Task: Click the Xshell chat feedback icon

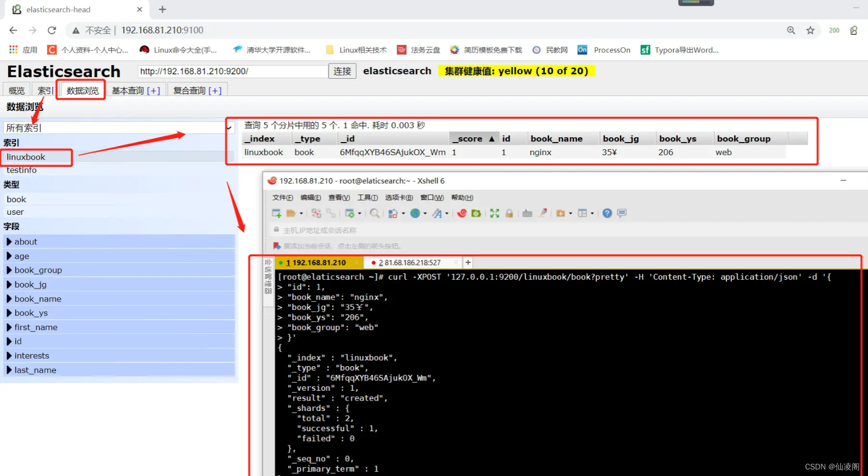Action: coord(622,213)
